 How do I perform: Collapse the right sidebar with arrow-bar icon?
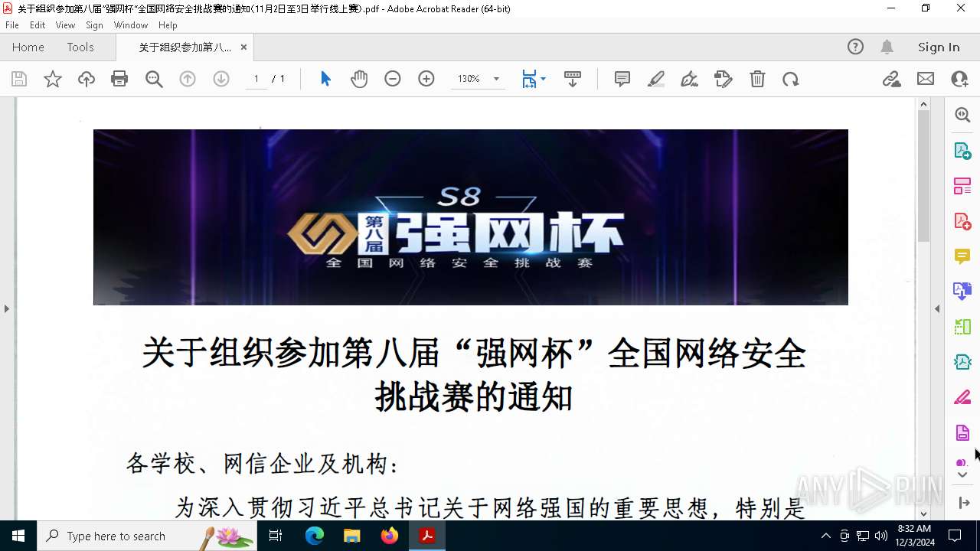tap(964, 503)
